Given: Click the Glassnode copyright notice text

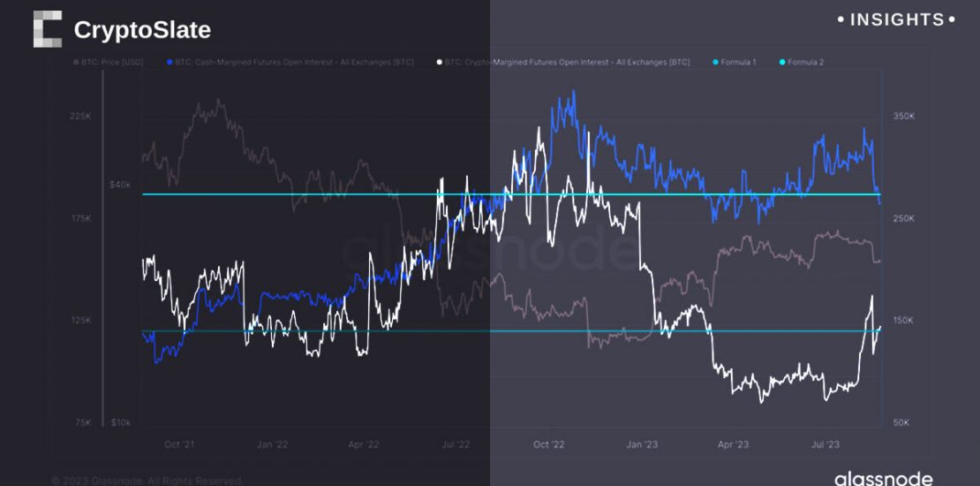Looking at the screenshot, I should pyautogui.click(x=147, y=481).
